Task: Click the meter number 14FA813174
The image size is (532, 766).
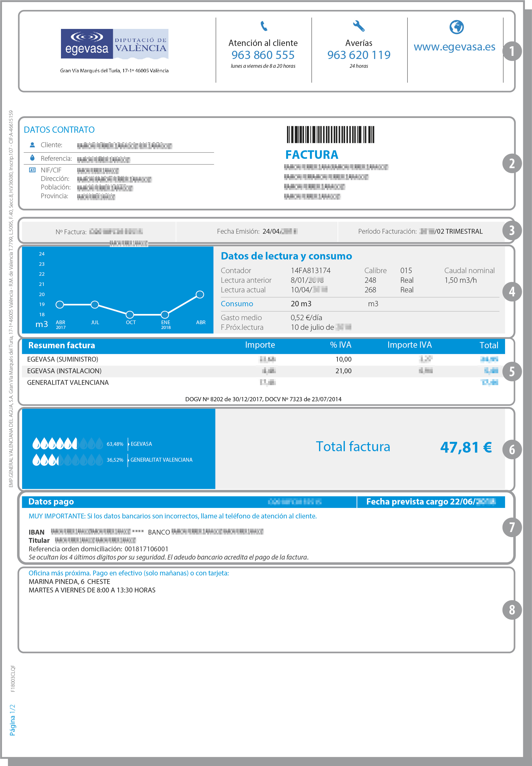Action: point(310,270)
